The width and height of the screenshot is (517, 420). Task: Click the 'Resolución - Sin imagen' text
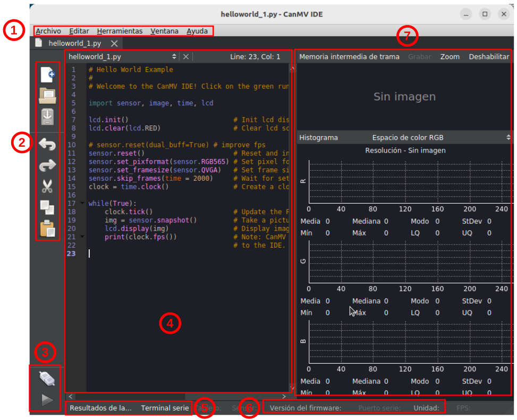(405, 150)
